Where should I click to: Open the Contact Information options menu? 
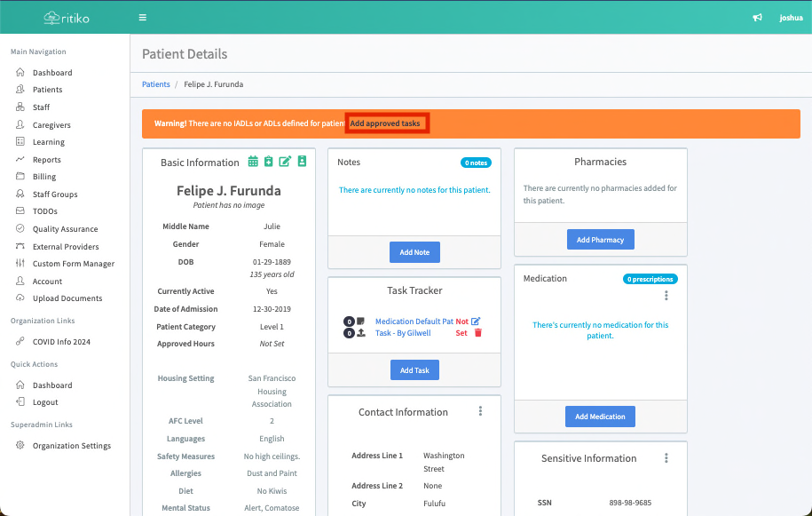(x=480, y=411)
